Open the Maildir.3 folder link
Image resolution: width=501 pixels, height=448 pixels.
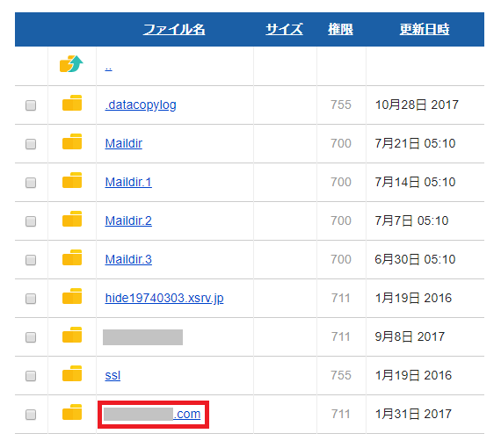(x=128, y=259)
